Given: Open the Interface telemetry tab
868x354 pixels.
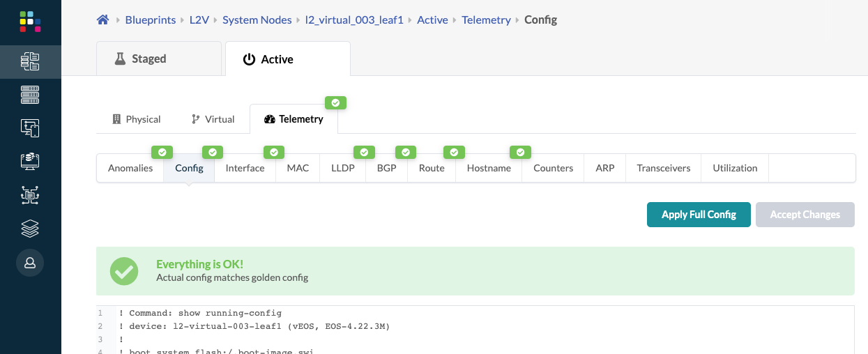Looking at the screenshot, I should point(245,168).
